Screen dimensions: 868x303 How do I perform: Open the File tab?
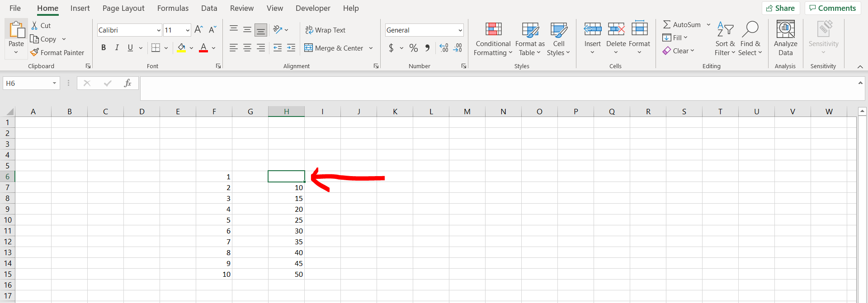15,8
